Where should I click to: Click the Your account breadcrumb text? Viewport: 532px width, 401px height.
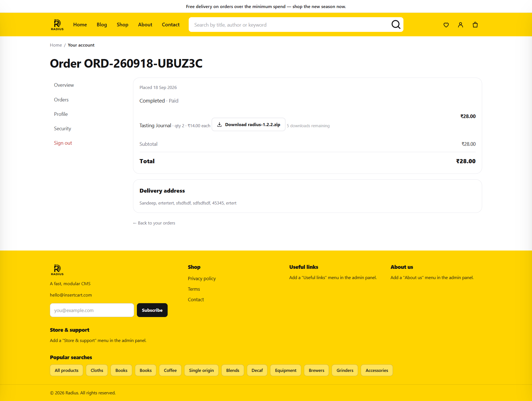coord(81,45)
